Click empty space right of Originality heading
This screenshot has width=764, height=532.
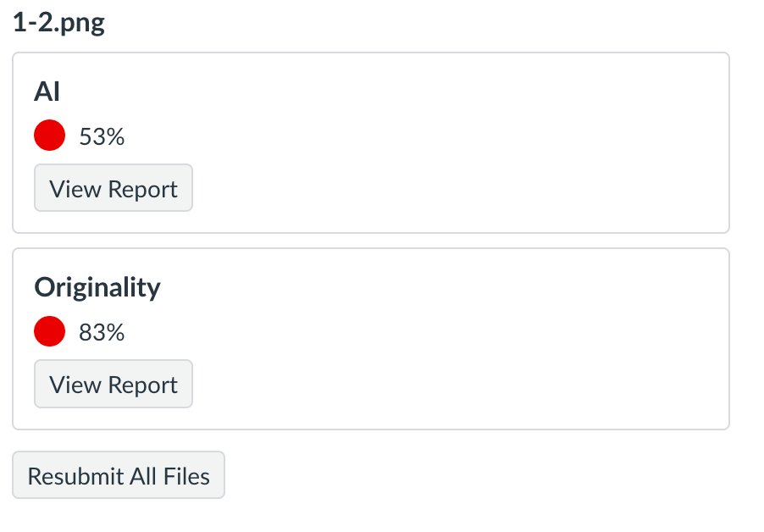[x=440, y=287]
